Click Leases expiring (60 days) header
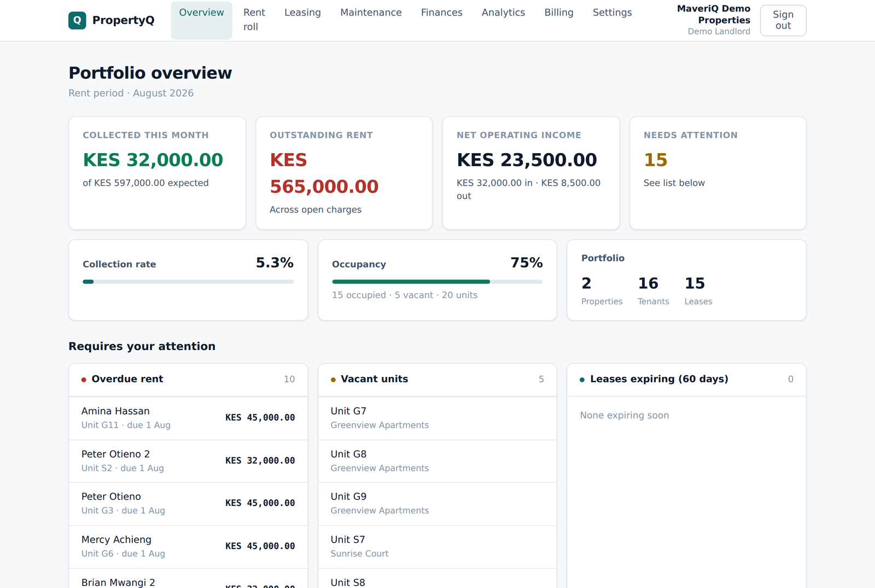The width and height of the screenshot is (875, 588). [x=686, y=380]
